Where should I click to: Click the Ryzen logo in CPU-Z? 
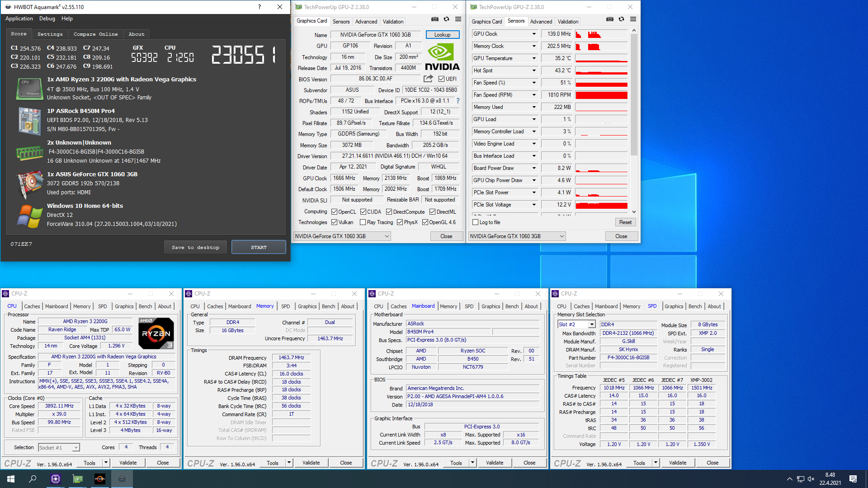pos(156,333)
